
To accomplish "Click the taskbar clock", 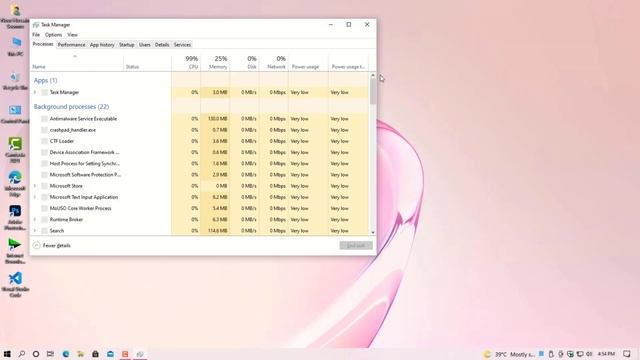I will click(x=606, y=354).
